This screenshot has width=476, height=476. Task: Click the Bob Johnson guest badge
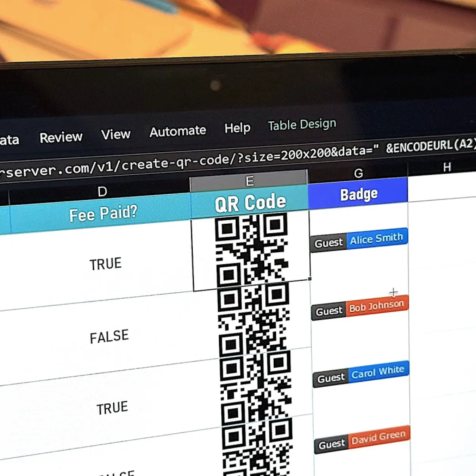coord(360,308)
